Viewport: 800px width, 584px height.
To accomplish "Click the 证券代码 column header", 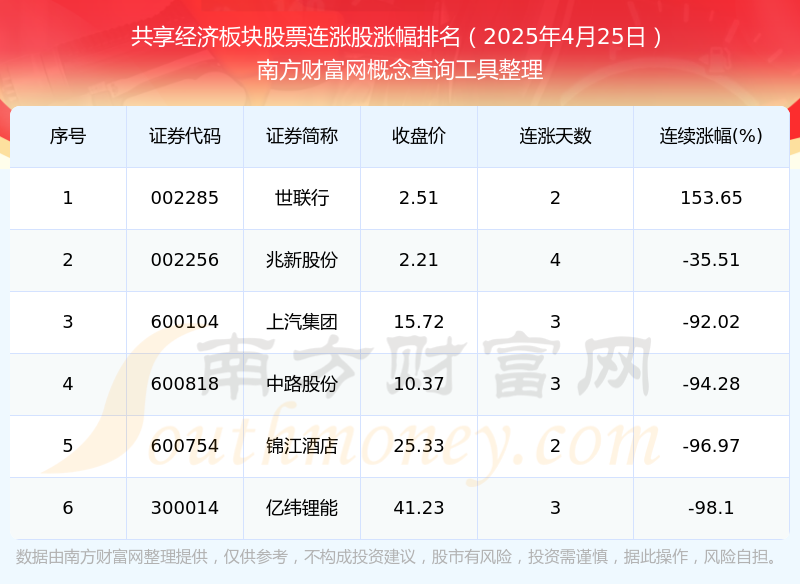I will [x=185, y=136].
